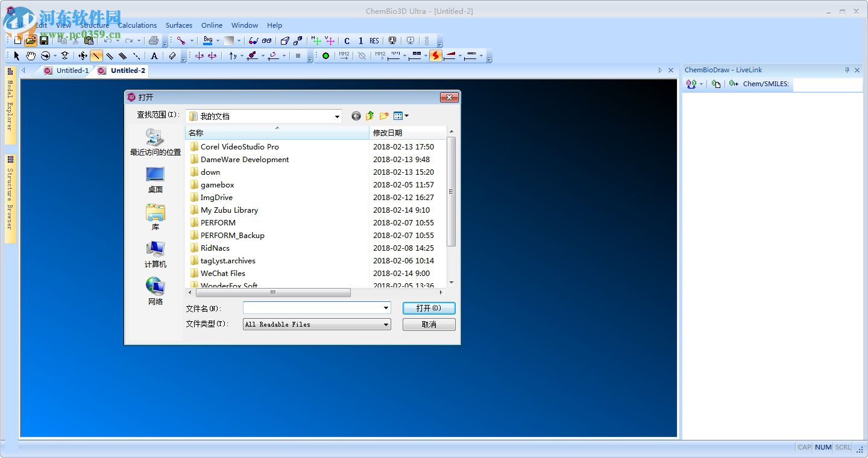Open the Structure menu

click(x=95, y=25)
